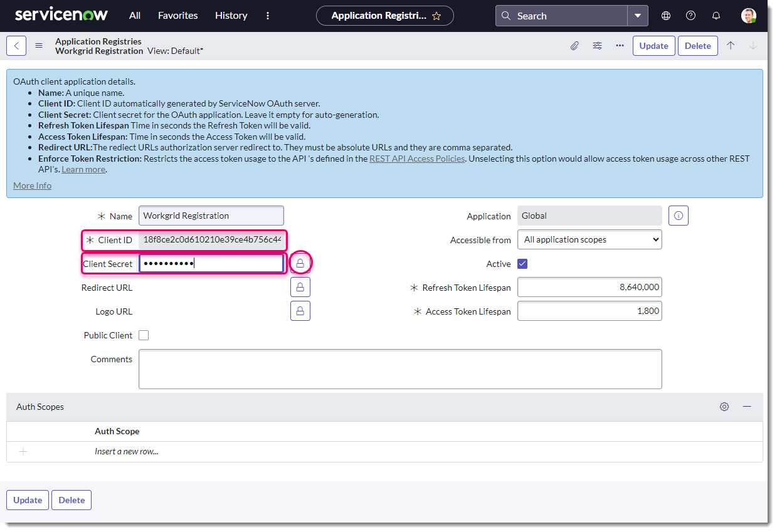Unlock the Client Secret lock icon

tap(300, 263)
